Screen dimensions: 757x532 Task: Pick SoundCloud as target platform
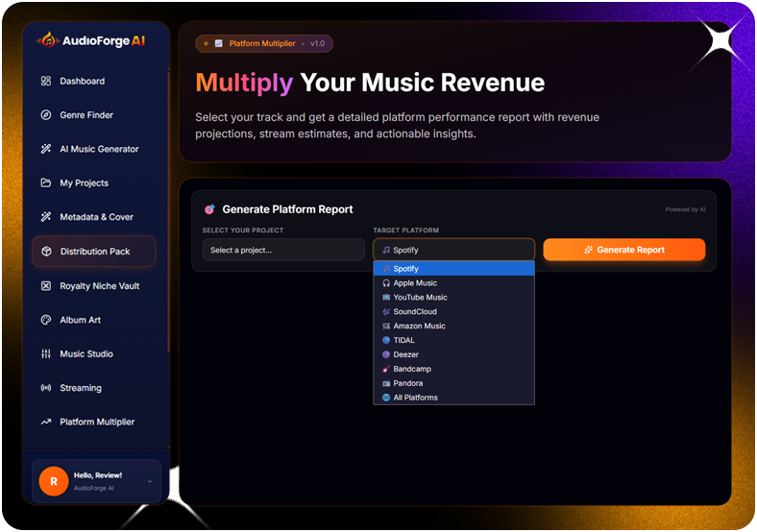click(x=453, y=311)
